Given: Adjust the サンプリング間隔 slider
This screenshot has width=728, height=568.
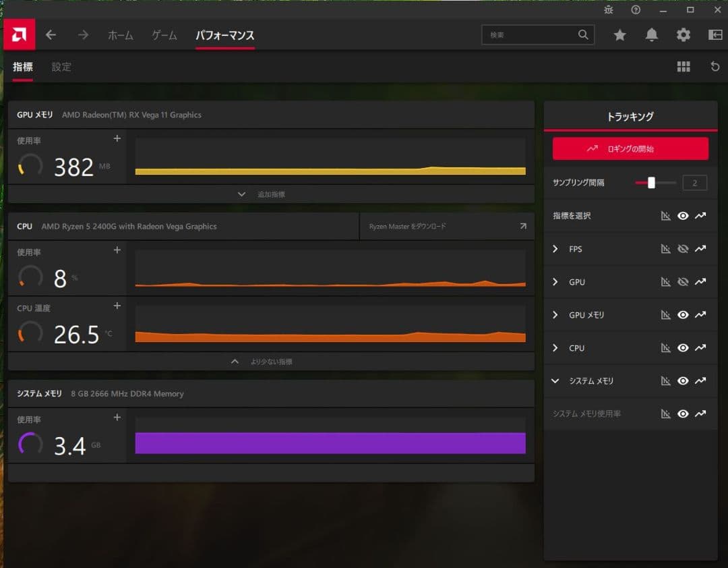Looking at the screenshot, I should click(651, 182).
